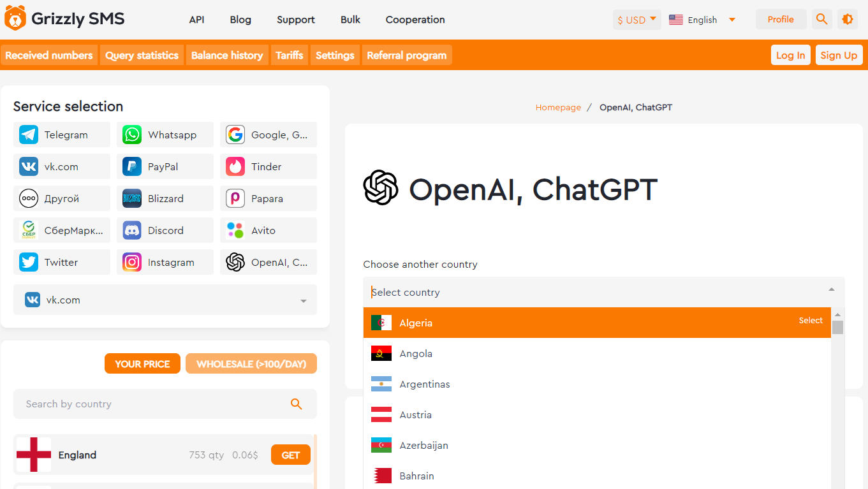Image resolution: width=868 pixels, height=489 pixels.
Task: Select the Instagram service tile
Action: pos(165,262)
